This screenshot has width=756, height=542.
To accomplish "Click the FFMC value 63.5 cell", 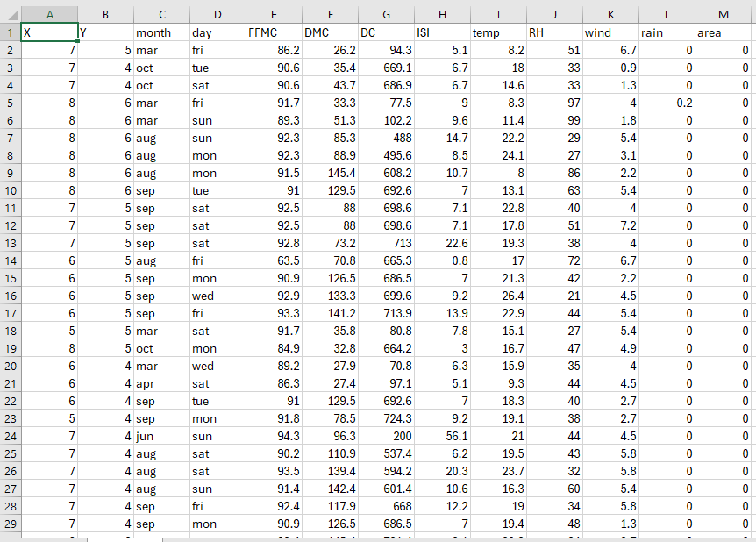I will tap(274, 260).
